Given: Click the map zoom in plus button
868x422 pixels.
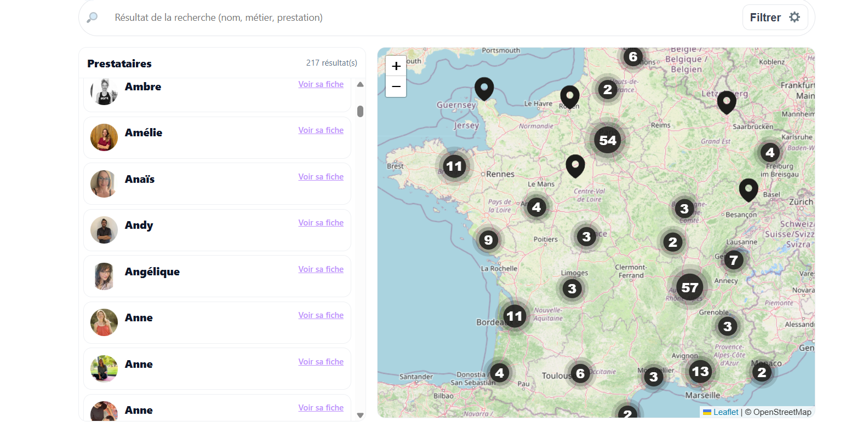Looking at the screenshot, I should pyautogui.click(x=396, y=66).
